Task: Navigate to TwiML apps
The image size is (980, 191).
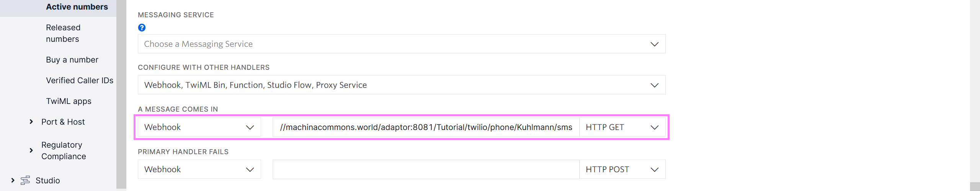Action: coord(69,101)
